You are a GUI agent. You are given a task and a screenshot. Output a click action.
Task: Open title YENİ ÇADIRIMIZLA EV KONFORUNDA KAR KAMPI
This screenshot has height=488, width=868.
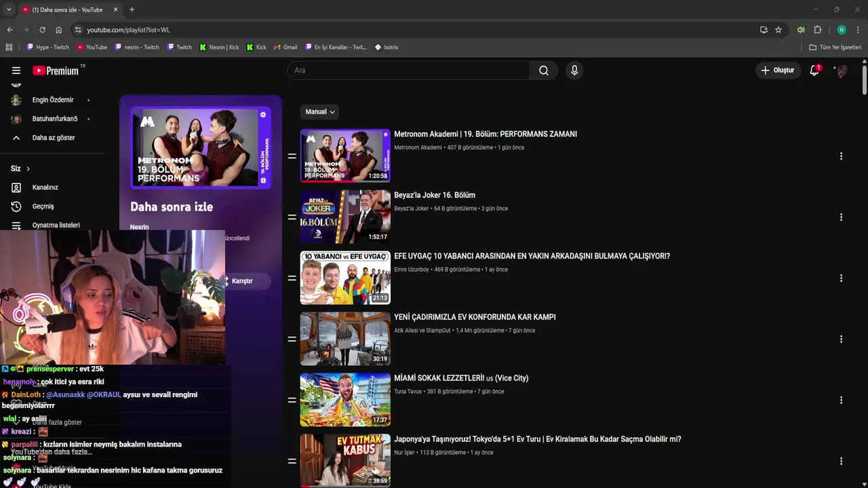(x=475, y=317)
